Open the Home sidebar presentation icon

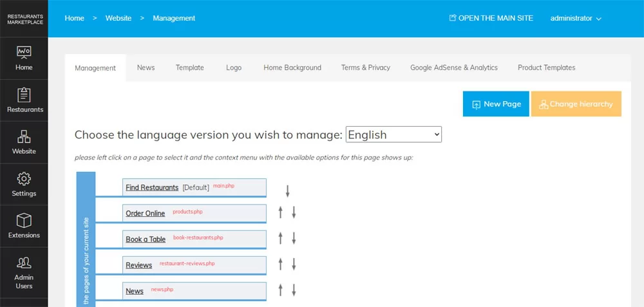[x=24, y=53]
